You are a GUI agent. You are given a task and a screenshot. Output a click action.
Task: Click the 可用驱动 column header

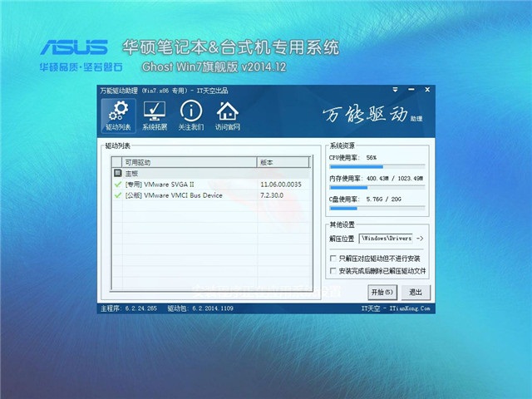pyautogui.click(x=189, y=162)
